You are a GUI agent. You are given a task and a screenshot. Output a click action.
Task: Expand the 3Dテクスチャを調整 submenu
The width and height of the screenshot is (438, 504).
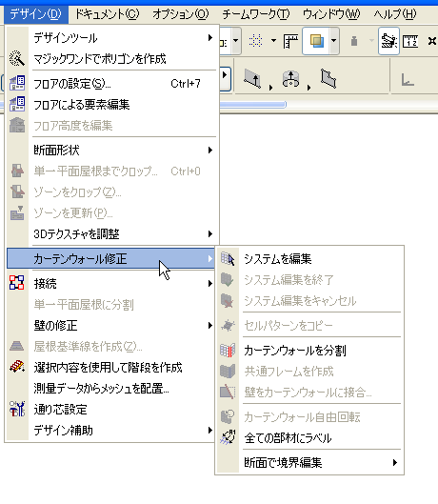coord(210,233)
